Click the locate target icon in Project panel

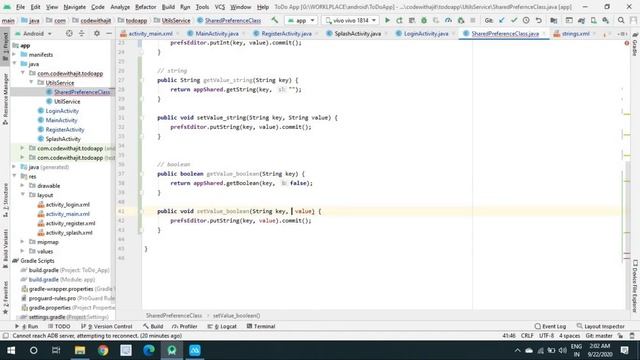pyautogui.click(x=69, y=33)
